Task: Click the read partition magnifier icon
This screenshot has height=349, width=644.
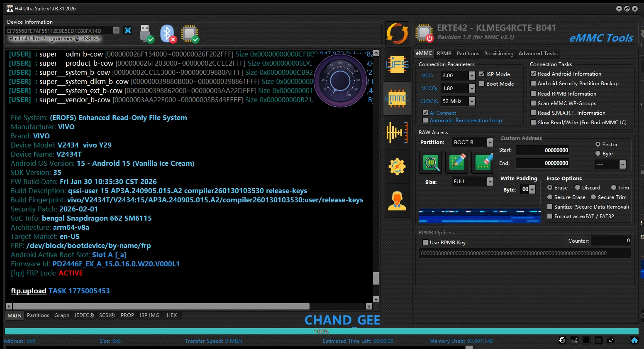Action: [431, 162]
